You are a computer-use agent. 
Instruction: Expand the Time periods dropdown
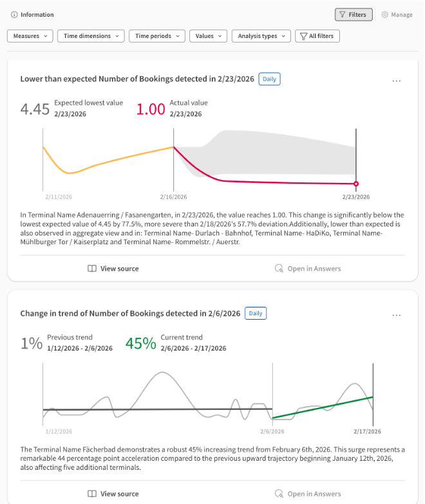(157, 36)
